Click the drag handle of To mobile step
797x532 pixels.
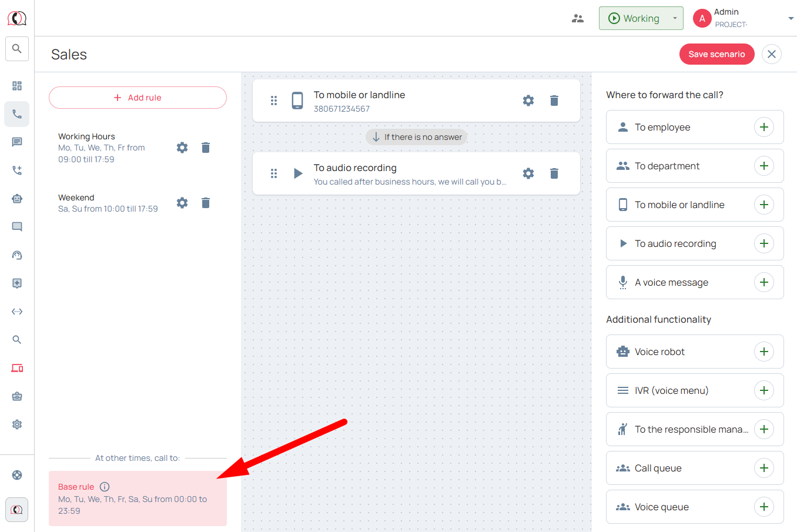[x=274, y=101]
